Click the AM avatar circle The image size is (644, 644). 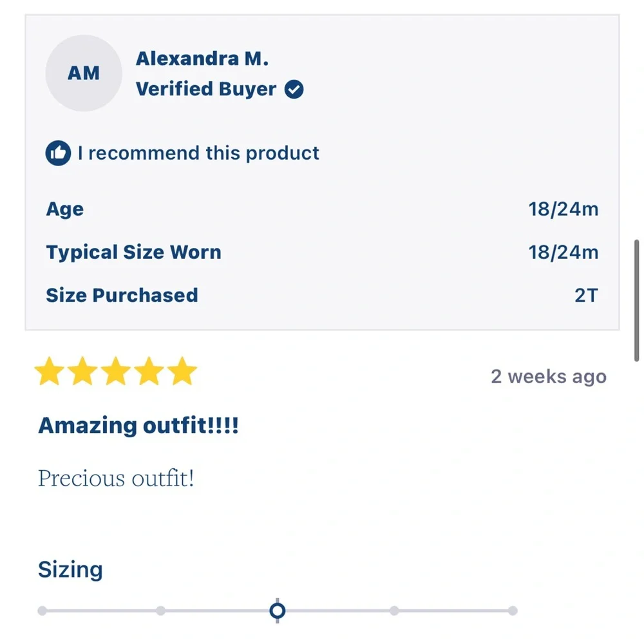tap(84, 73)
